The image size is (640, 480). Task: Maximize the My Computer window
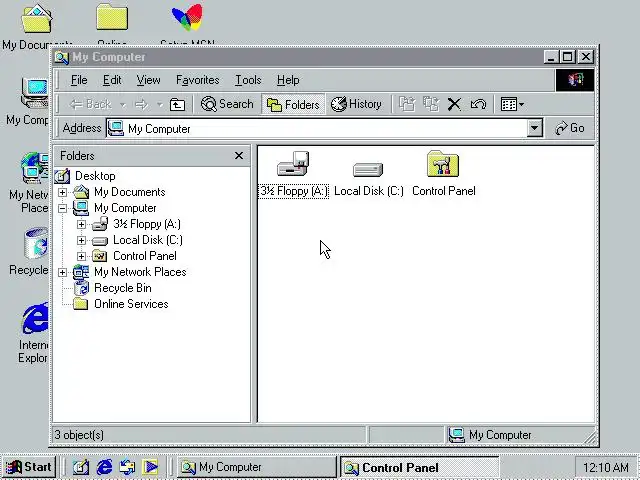[568, 57]
